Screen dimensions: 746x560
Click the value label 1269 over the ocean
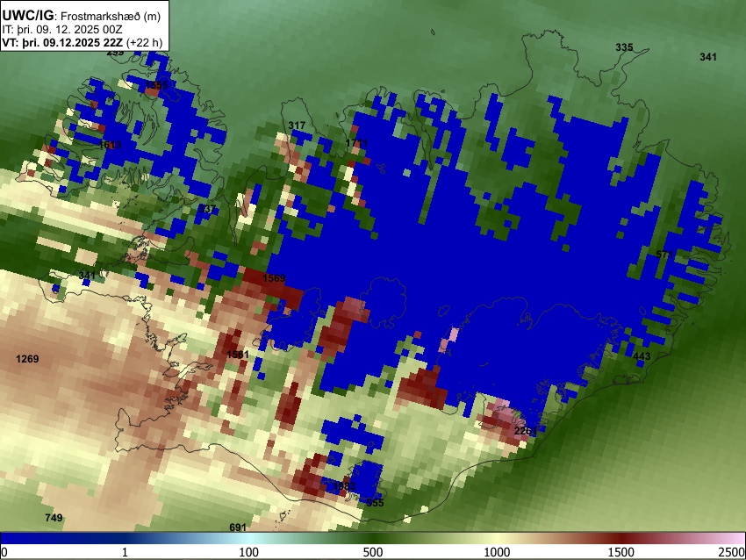click(27, 358)
